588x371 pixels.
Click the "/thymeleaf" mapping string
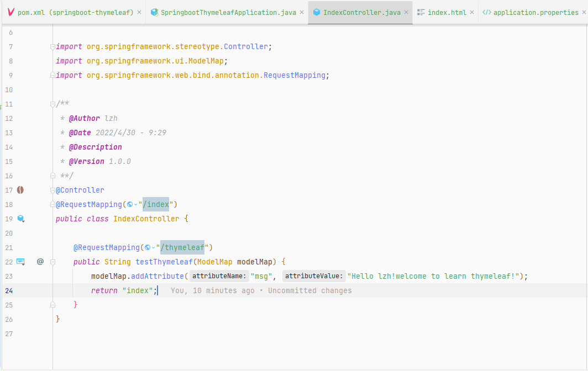tap(182, 248)
